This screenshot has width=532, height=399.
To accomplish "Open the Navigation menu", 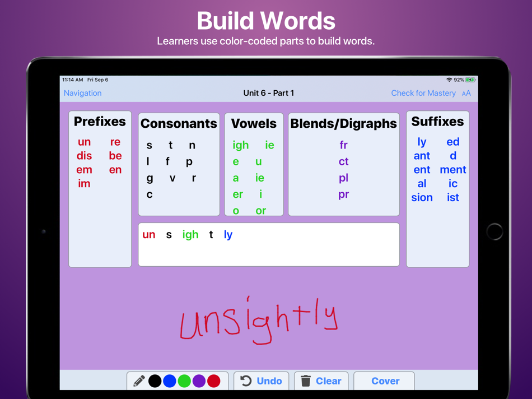I will click(x=82, y=93).
